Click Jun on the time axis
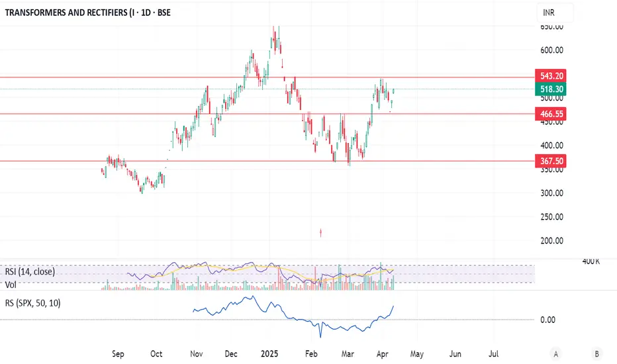 coord(455,354)
